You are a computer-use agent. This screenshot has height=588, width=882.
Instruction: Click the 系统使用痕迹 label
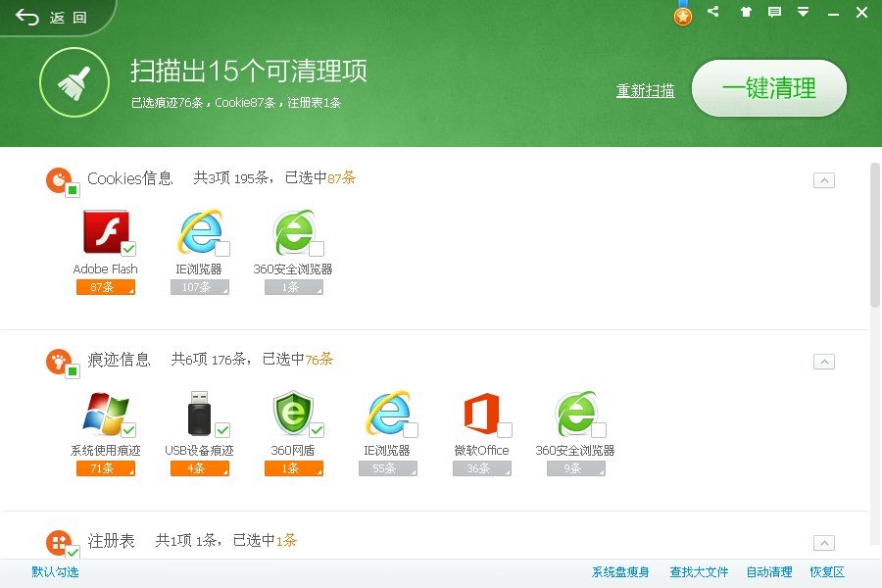[x=105, y=450]
